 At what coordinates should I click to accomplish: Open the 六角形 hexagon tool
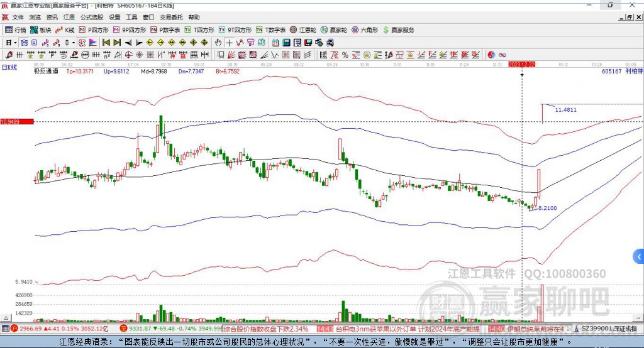tap(365, 30)
